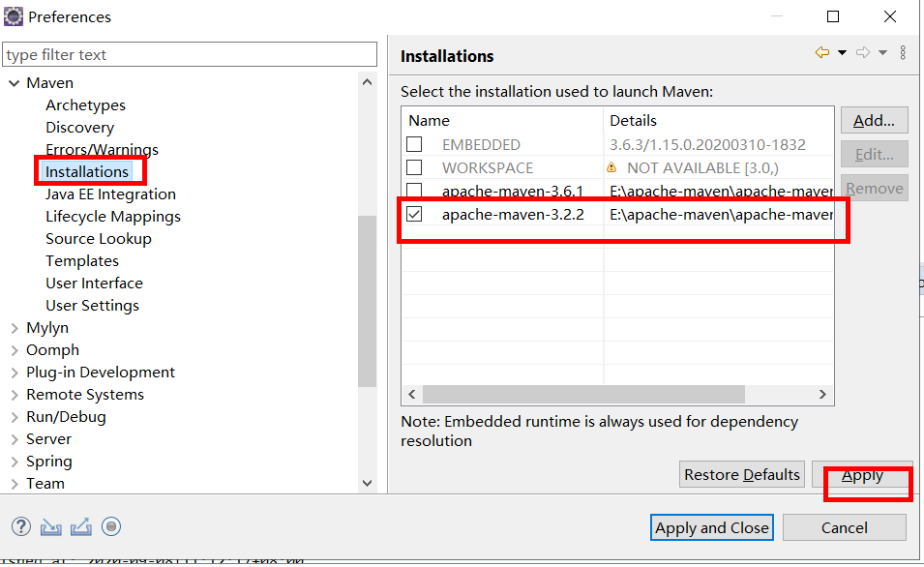Click the type filter text field
Viewport: 924px width, 567px height.
[x=190, y=54]
